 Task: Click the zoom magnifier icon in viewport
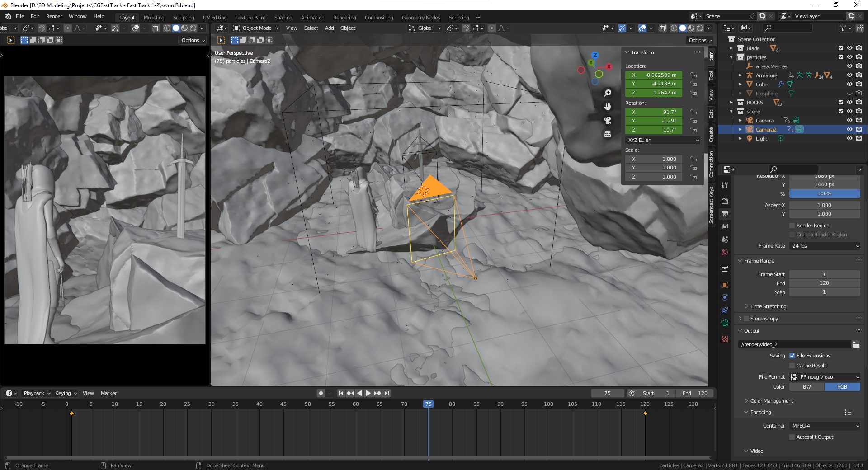coord(608,93)
